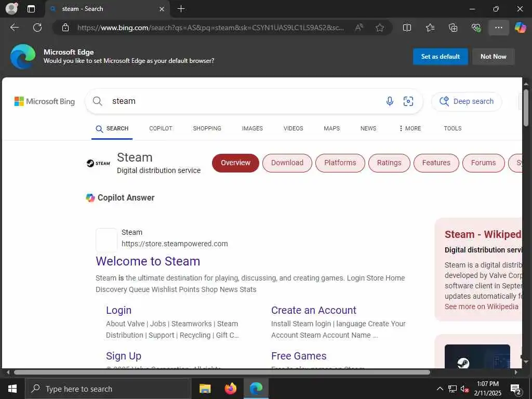The width and height of the screenshot is (532, 399).
Task: Open the Favorites list icon
Action: pyautogui.click(x=430, y=28)
